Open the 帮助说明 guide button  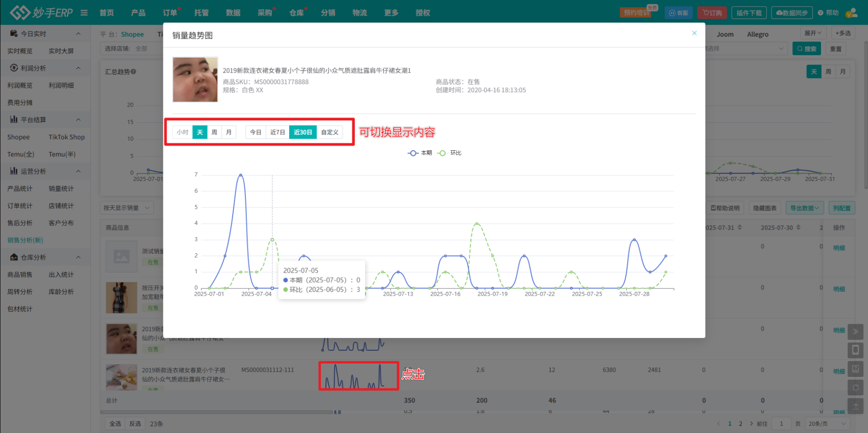point(725,208)
